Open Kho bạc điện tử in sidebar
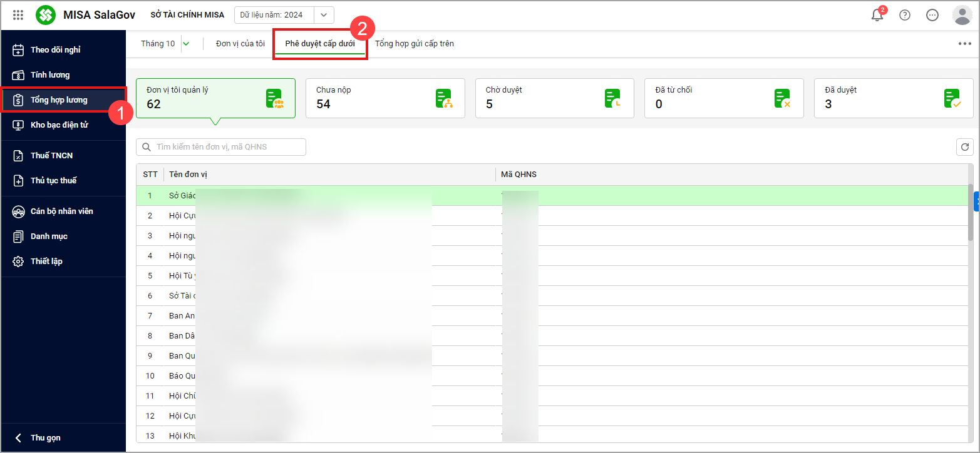This screenshot has width=980, height=453. pos(59,125)
